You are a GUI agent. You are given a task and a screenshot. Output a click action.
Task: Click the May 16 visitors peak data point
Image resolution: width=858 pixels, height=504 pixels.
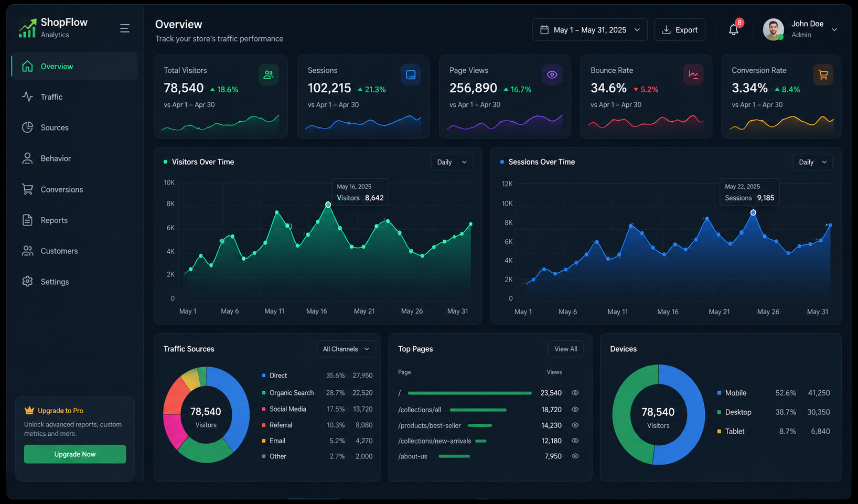(x=328, y=205)
